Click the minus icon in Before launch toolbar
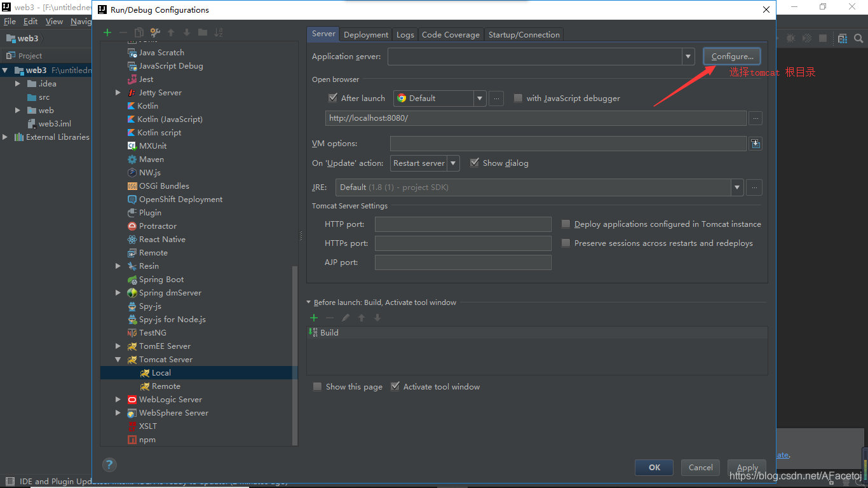Screen dimensions: 868x488 pos(330,318)
